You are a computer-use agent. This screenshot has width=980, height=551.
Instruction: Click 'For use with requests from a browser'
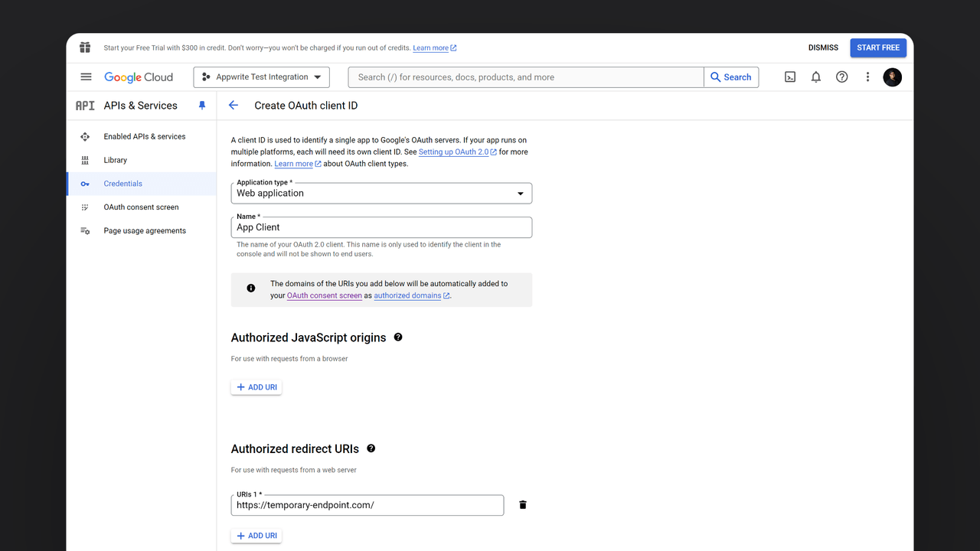(x=289, y=359)
